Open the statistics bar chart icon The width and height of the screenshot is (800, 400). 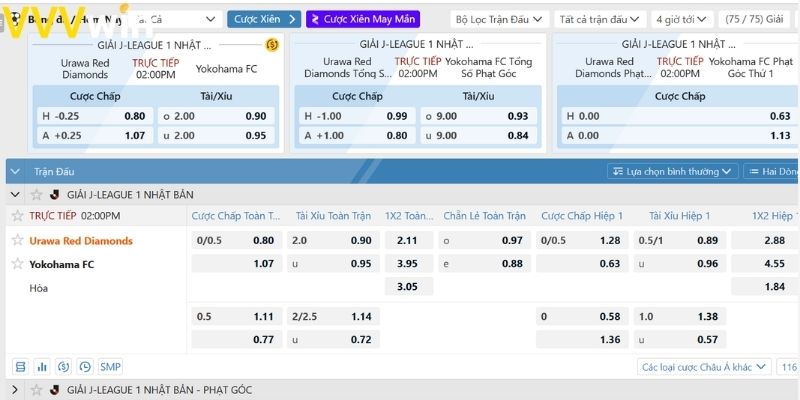(x=42, y=367)
